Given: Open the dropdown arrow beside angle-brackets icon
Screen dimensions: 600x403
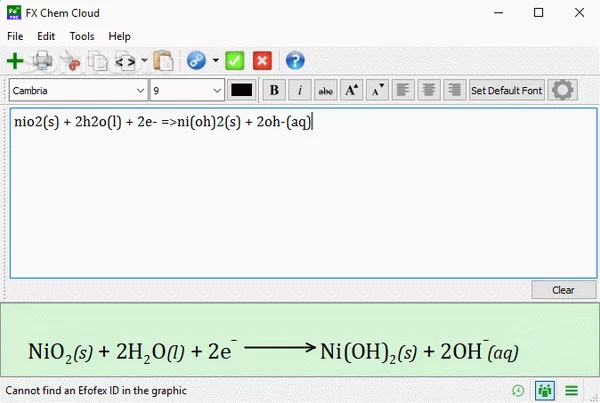Looking at the screenshot, I should coord(144,60).
